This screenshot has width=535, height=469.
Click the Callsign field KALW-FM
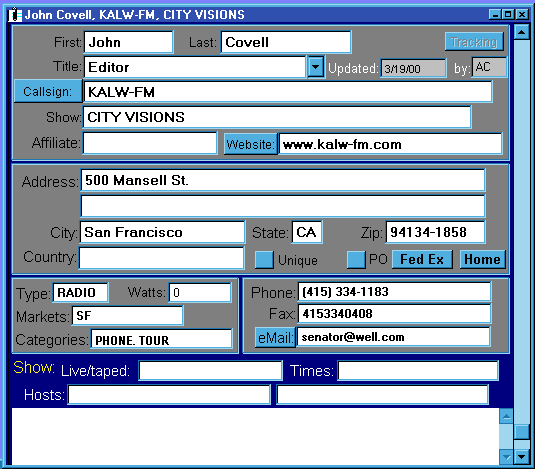point(288,92)
